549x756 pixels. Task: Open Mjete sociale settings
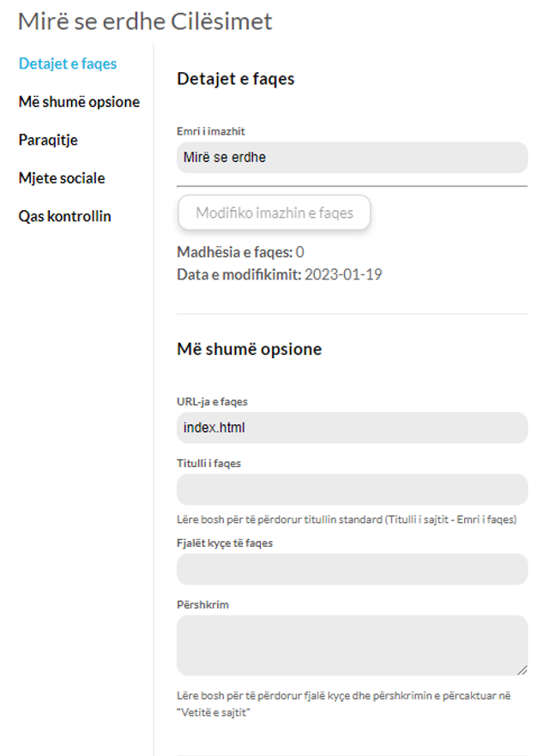tap(62, 178)
